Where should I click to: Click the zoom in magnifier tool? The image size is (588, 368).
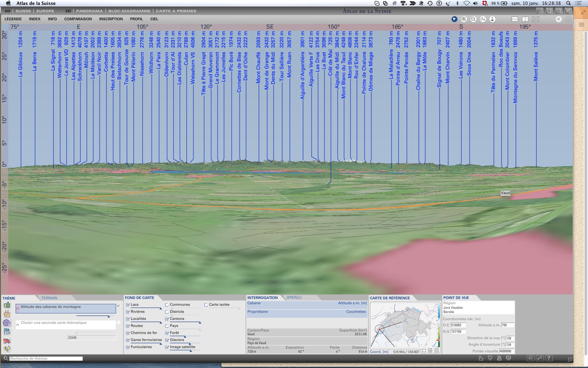tap(464, 19)
